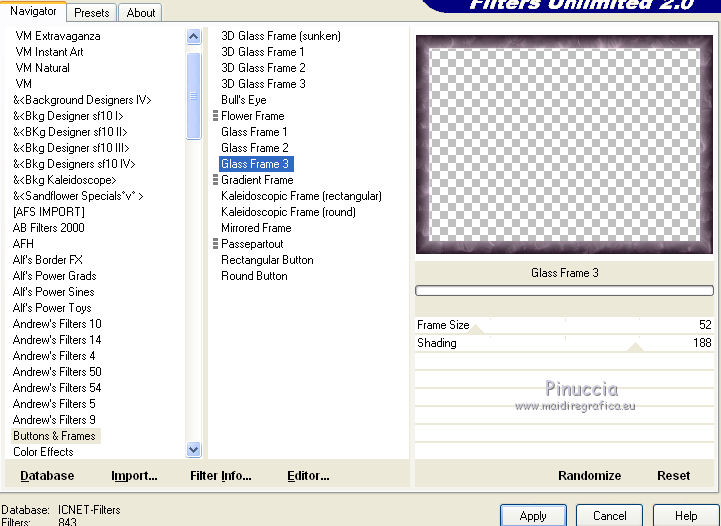Select &<Background Designers IV> category
This screenshot has height=526, width=721.
point(82,100)
